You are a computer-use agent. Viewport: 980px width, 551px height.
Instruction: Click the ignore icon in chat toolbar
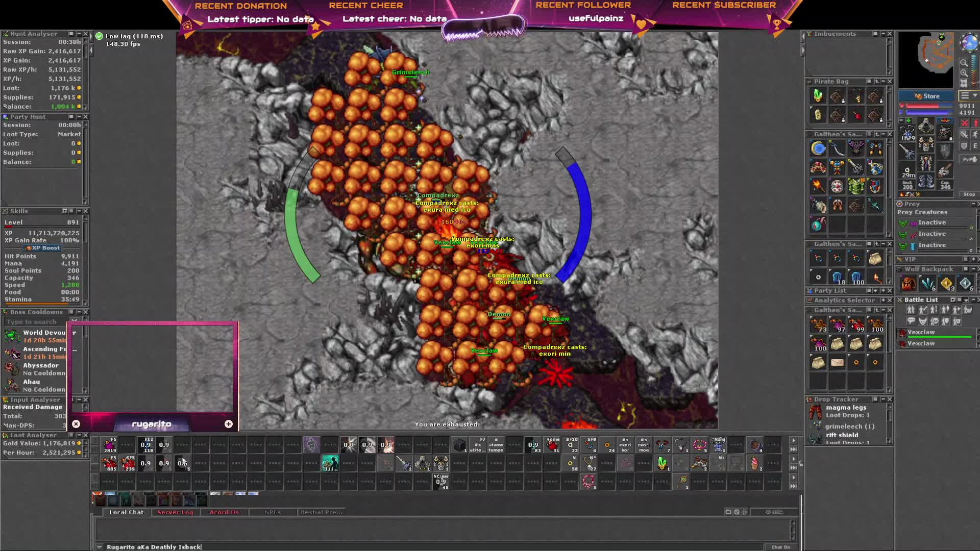[x=737, y=512]
